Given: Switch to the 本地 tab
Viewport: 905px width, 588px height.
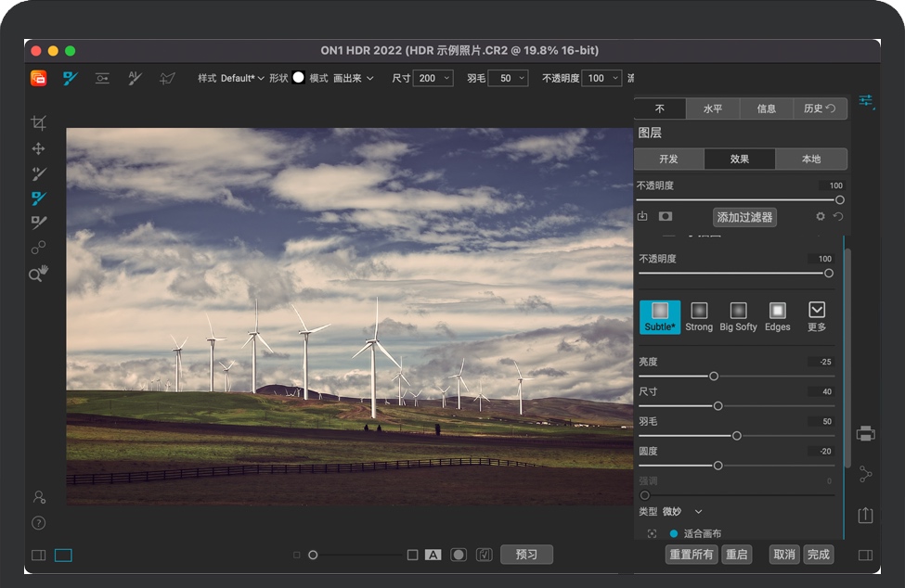Looking at the screenshot, I should tap(810, 159).
